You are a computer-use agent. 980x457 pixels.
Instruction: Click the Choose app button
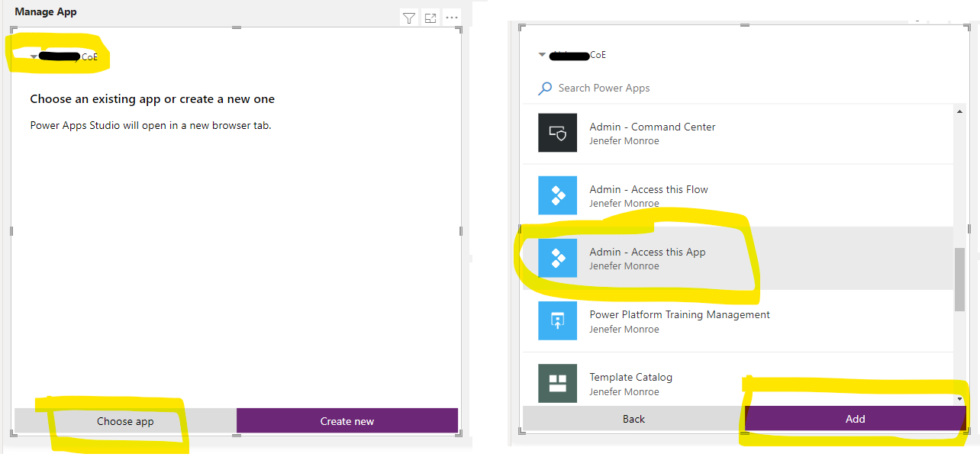[x=125, y=420]
